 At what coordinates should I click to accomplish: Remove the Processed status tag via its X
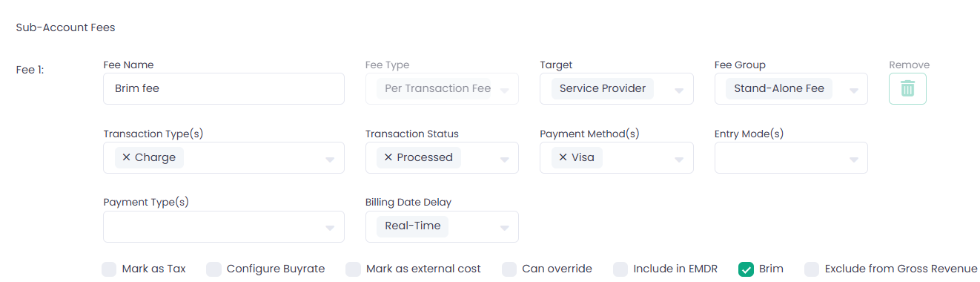pos(388,157)
